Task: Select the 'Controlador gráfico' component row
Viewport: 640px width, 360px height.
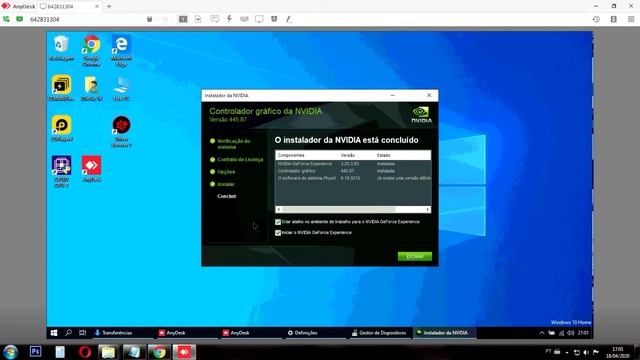Action: [x=353, y=171]
